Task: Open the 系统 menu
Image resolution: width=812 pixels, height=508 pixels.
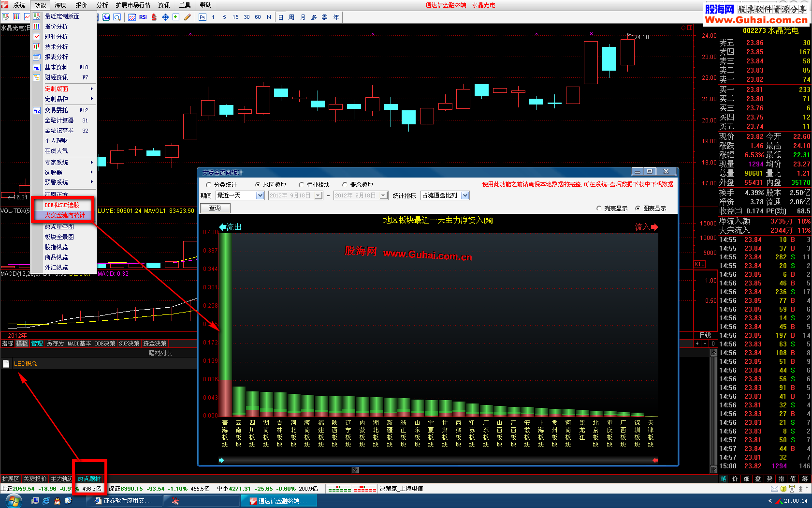Action: pyautogui.click(x=19, y=5)
